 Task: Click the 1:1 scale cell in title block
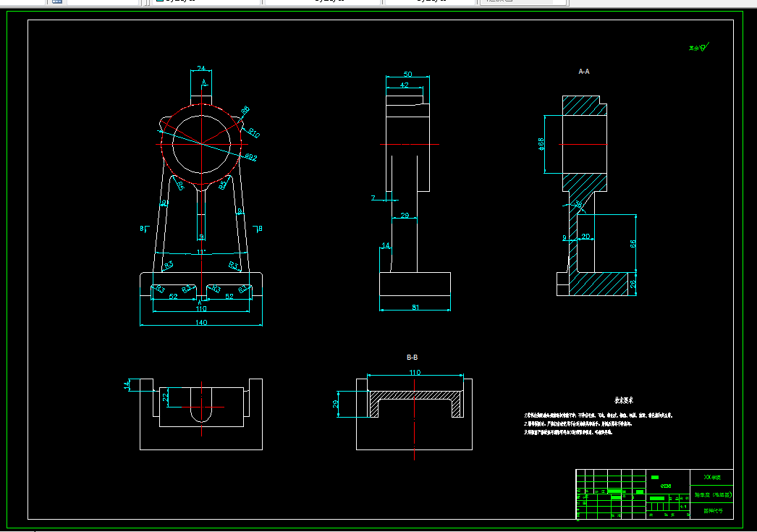(684, 507)
